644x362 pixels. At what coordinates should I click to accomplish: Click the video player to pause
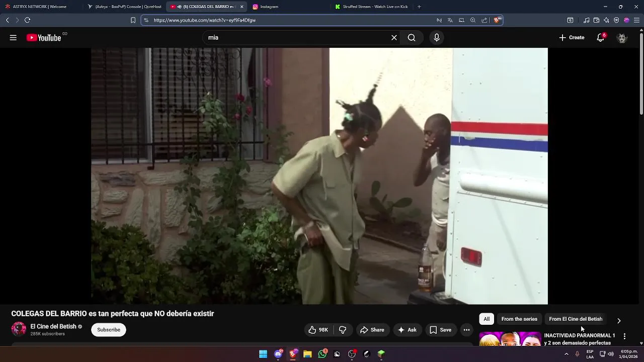click(319, 176)
